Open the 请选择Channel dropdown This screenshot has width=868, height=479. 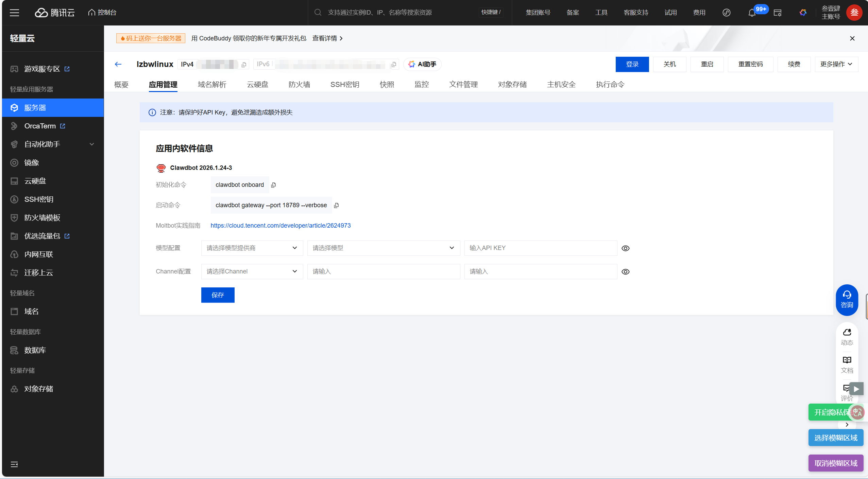coord(252,271)
